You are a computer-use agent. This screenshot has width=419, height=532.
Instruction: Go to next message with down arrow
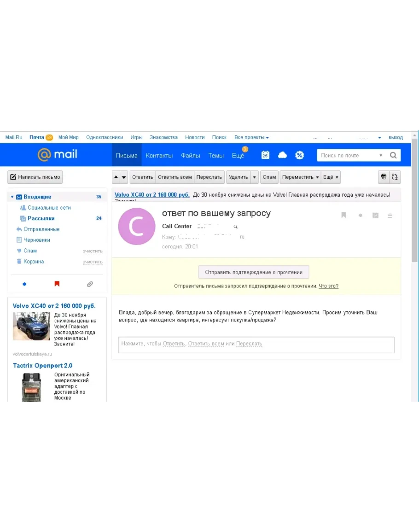(x=124, y=177)
